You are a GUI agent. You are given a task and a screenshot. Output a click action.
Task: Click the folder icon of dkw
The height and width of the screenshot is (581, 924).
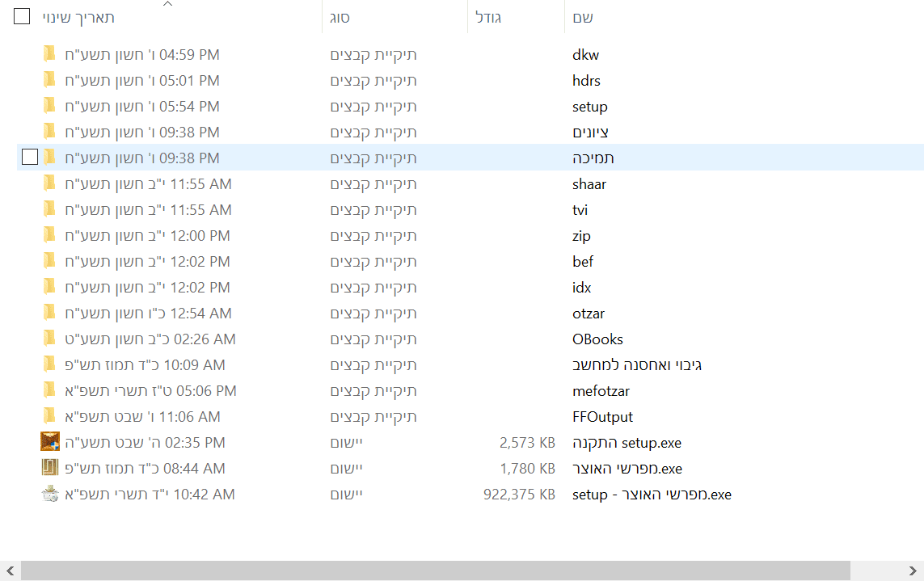pos(49,54)
